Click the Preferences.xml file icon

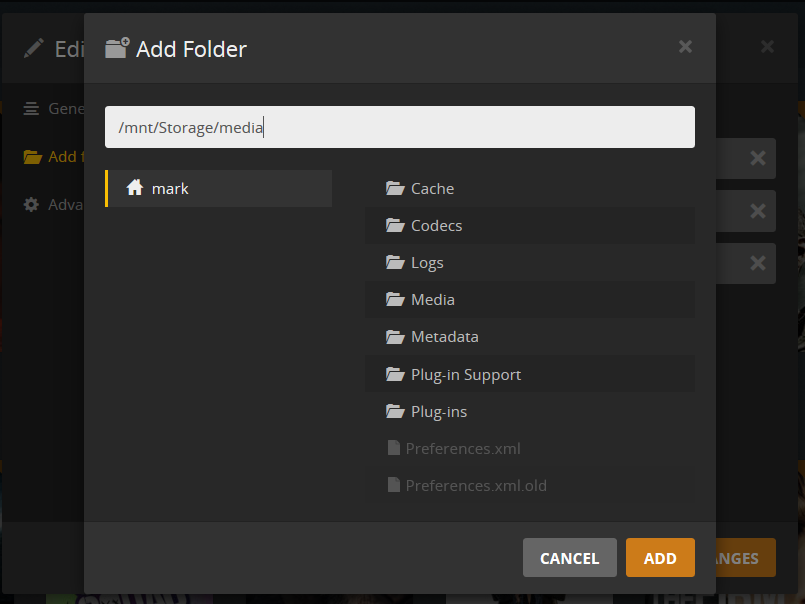394,448
